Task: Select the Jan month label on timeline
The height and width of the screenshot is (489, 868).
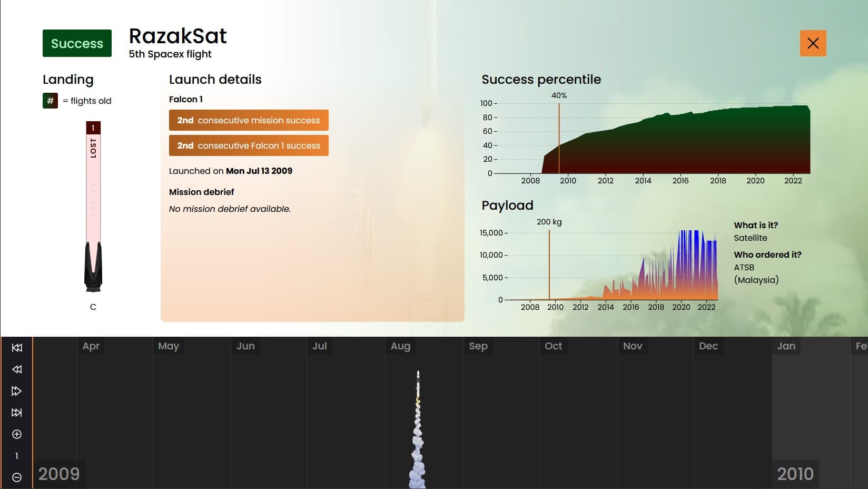Action: [x=786, y=346]
